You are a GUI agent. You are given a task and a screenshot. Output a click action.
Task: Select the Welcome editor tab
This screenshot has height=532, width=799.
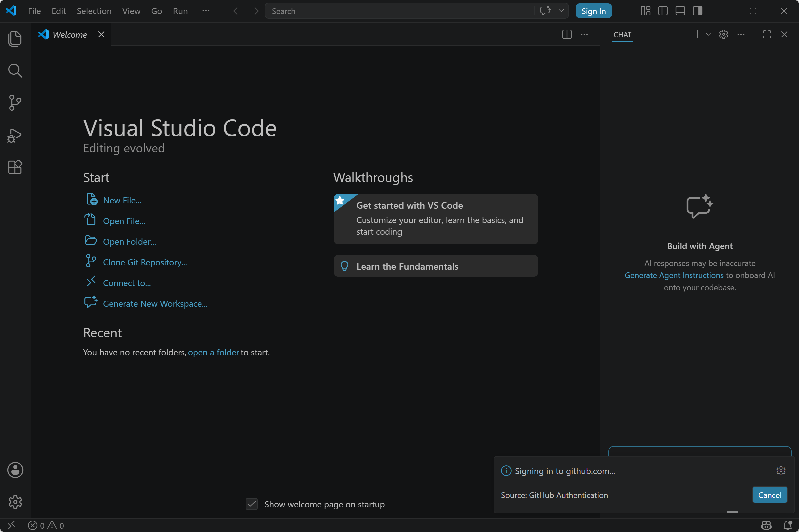[x=71, y=34]
